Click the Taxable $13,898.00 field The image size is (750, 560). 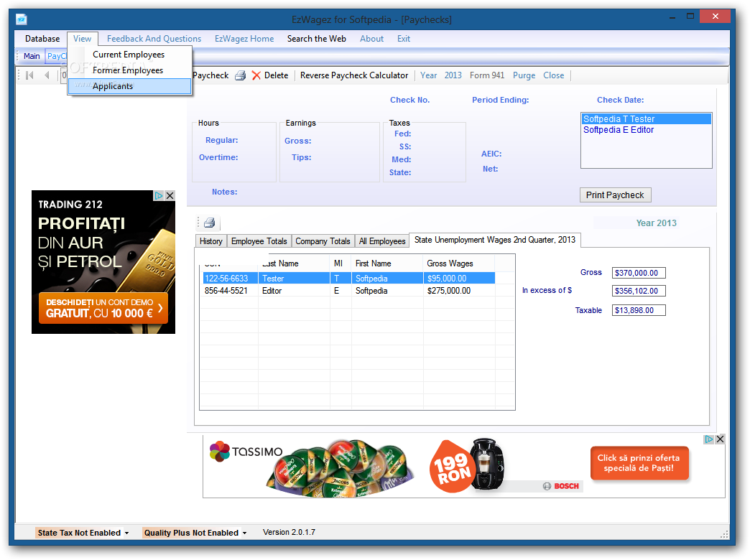pyautogui.click(x=639, y=310)
